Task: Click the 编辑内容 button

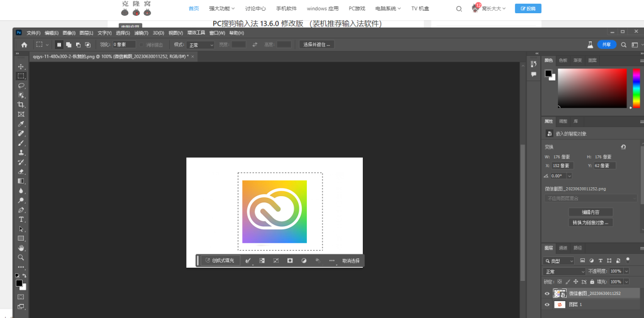Action: click(591, 212)
